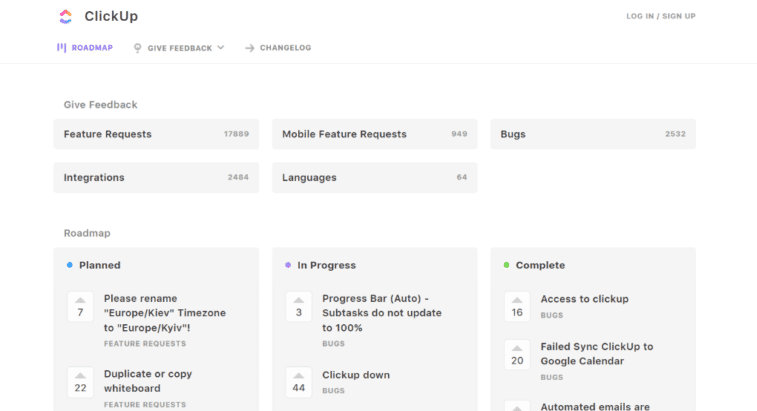Viewport: 757px width, 411px height.
Task: Open the Give Feedback menu
Action: [179, 48]
